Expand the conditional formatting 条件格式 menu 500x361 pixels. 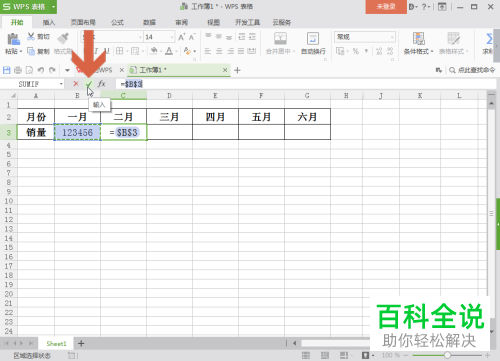pyautogui.click(x=432, y=51)
